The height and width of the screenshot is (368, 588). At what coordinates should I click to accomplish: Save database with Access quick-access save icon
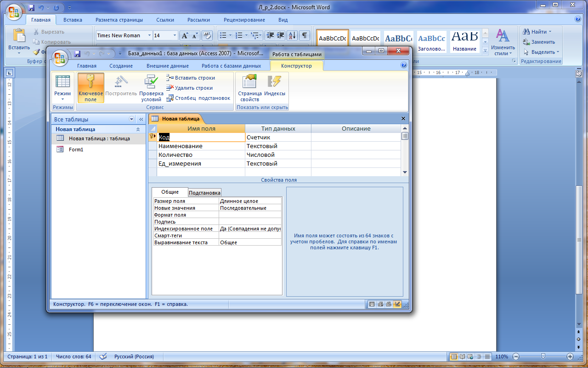click(x=78, y=53)
